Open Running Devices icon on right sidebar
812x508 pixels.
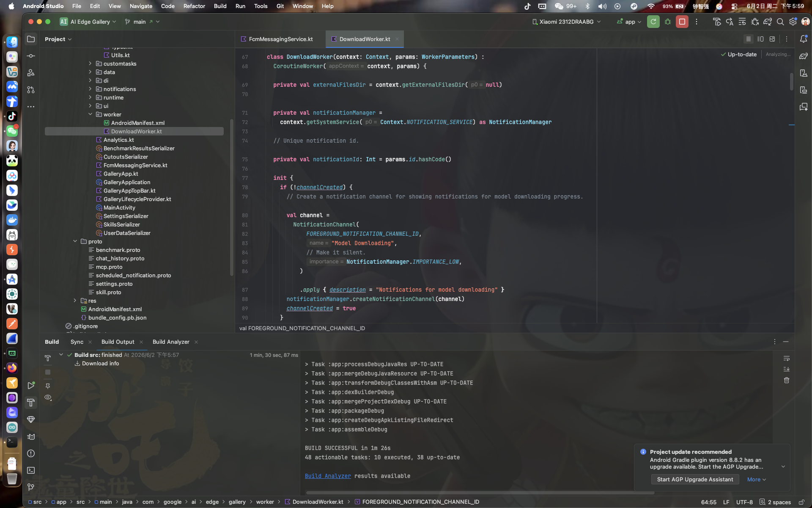pyautogui.click(x=804, y=90)
